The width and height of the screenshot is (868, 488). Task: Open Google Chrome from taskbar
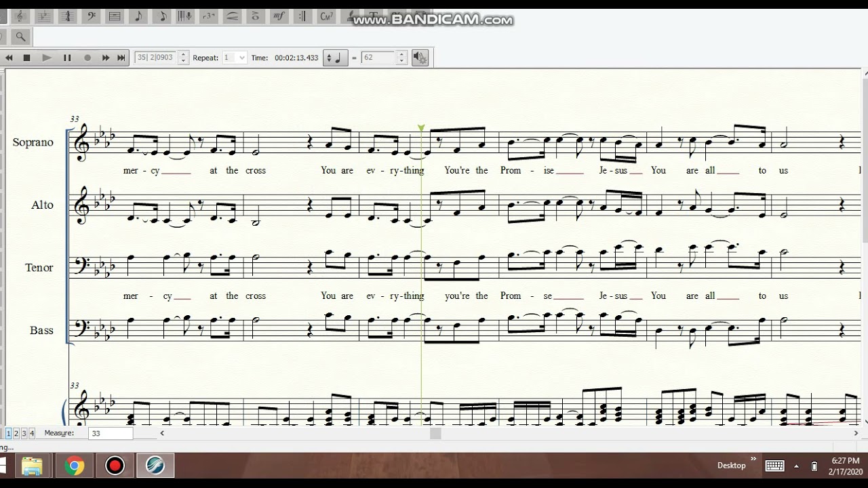(74, 466)
